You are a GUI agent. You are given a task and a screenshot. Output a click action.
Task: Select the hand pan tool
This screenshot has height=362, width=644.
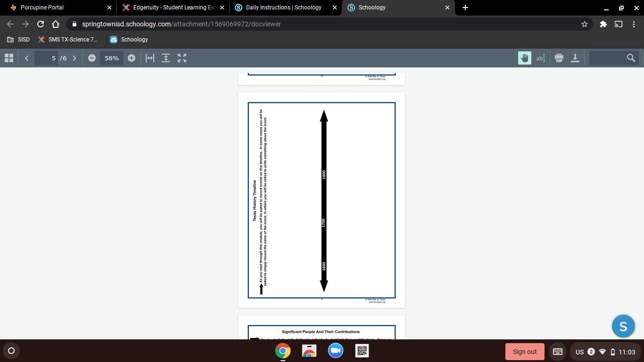point(525,58)
